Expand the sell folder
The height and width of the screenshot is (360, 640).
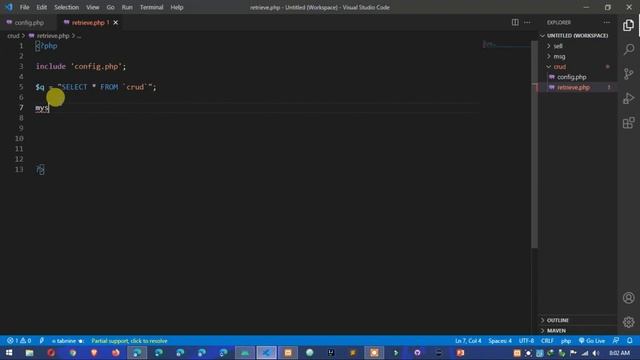558,46
